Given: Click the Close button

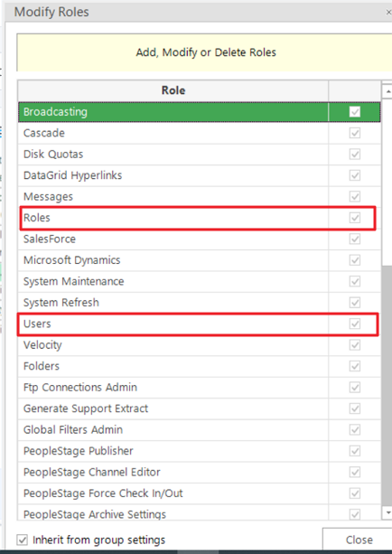Looking at the screenshot, I should (x=358, y=540).
